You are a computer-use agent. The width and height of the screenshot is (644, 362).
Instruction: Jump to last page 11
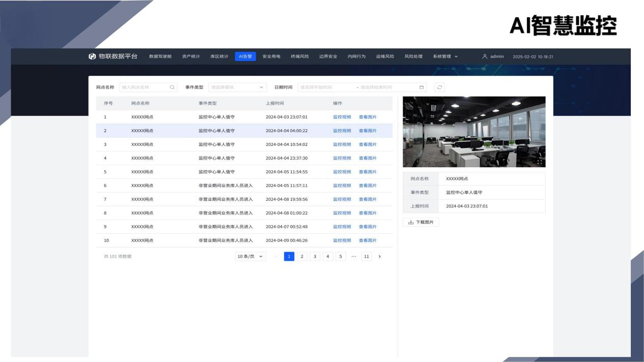pyautogui.click(x=367, y=256)
